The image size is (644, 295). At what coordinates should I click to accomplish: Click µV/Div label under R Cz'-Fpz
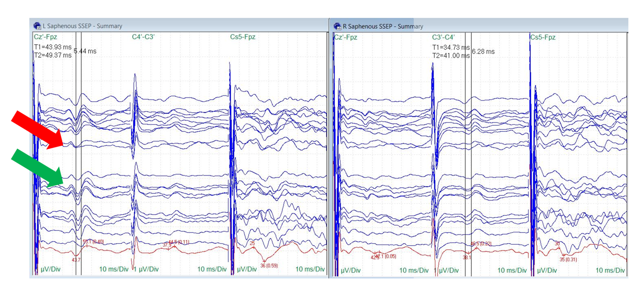351,270
